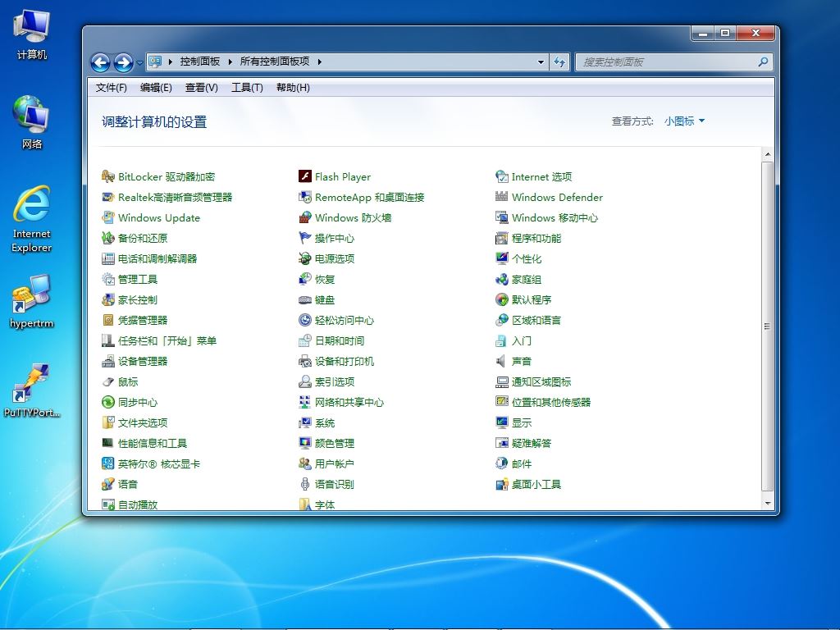Image resolution: width=840 pixels, height=630 pixels.
Task: Open the 英特尔® 核芯显卡 item
Action: (159, 463)
